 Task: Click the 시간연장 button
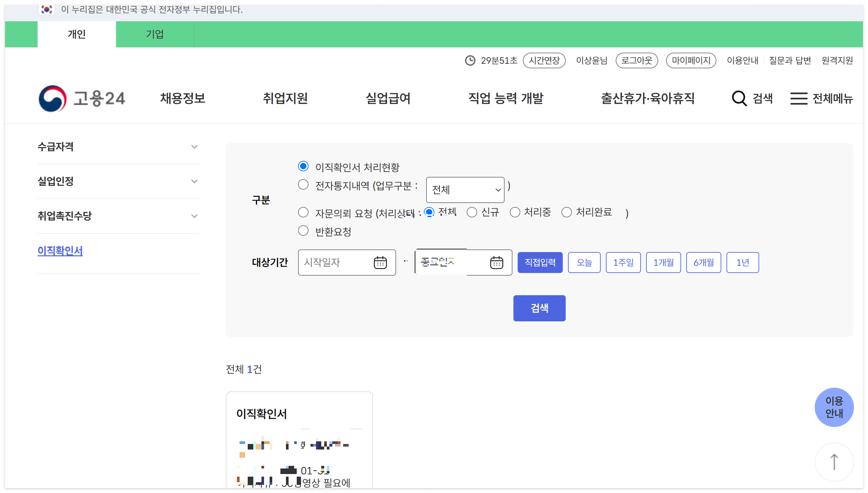click(x=544, y=60)
